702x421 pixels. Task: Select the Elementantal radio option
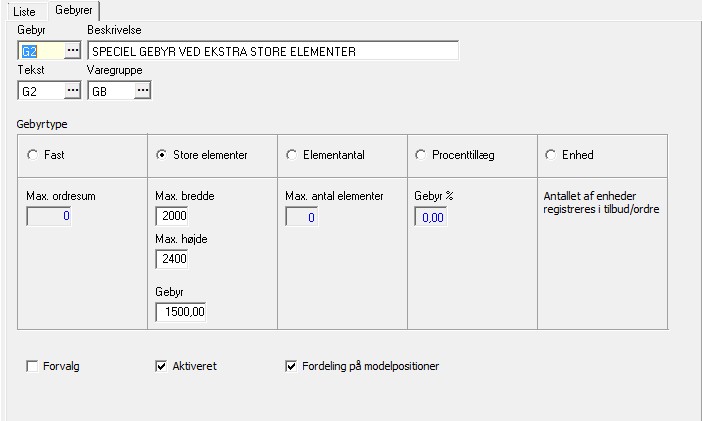coord(292,155)
